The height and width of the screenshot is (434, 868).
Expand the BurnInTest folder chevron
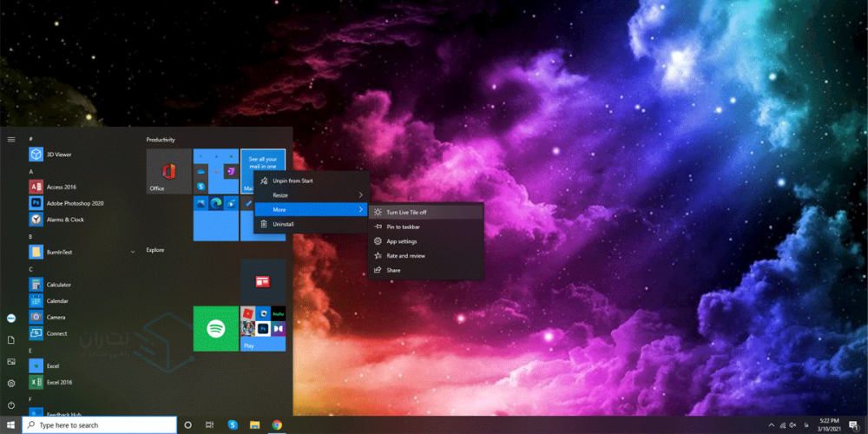point(133,252)
